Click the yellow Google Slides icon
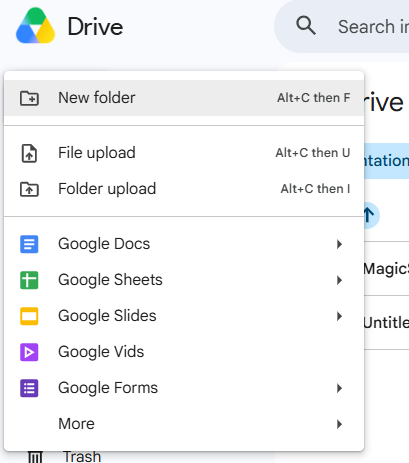409x463 pixels. 29,316
